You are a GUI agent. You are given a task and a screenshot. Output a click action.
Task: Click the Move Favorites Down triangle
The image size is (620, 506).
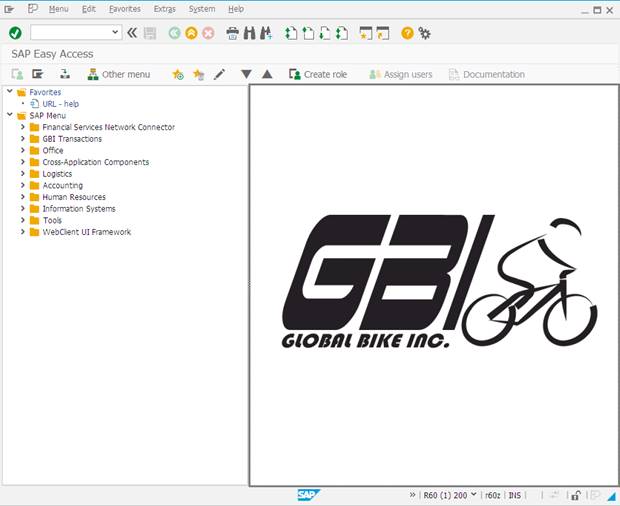point(246,74)
